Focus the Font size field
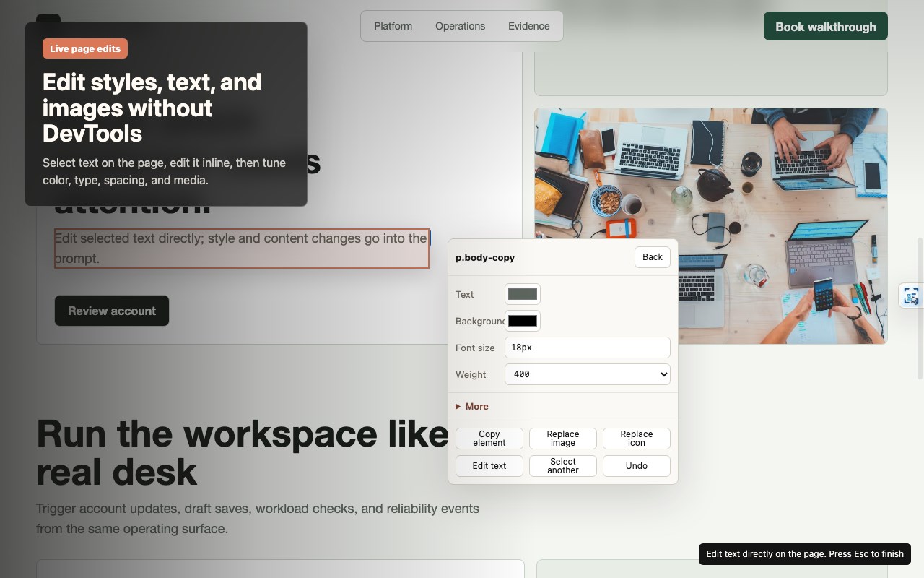The height and width of the screenshot is (578, 924). (588, 348)
